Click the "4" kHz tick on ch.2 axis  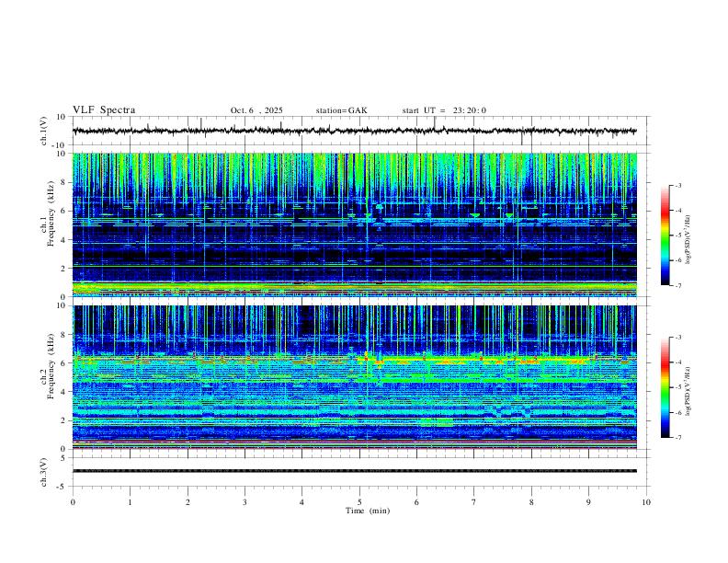pyautogui.click(x=64, y=392)
